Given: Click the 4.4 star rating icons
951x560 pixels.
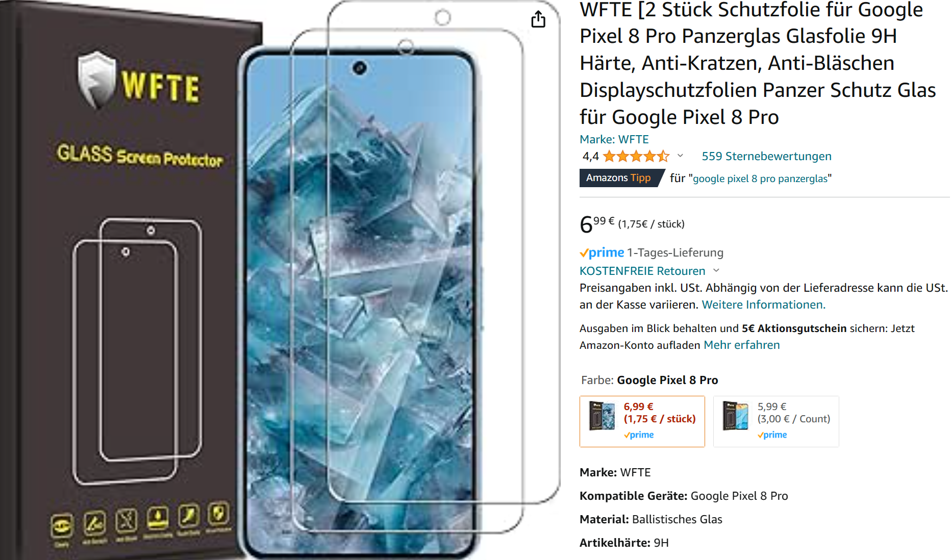Looking at the screenshot, I should point(636,156).
